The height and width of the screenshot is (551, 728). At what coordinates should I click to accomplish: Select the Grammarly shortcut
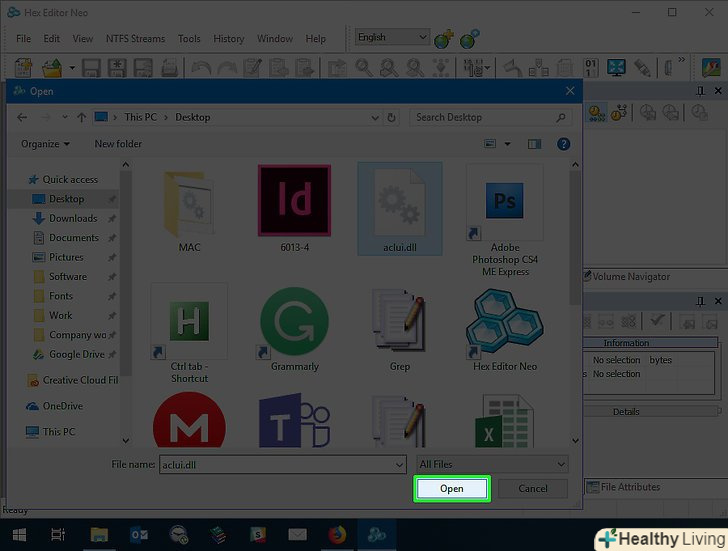(x=294, y=330)
